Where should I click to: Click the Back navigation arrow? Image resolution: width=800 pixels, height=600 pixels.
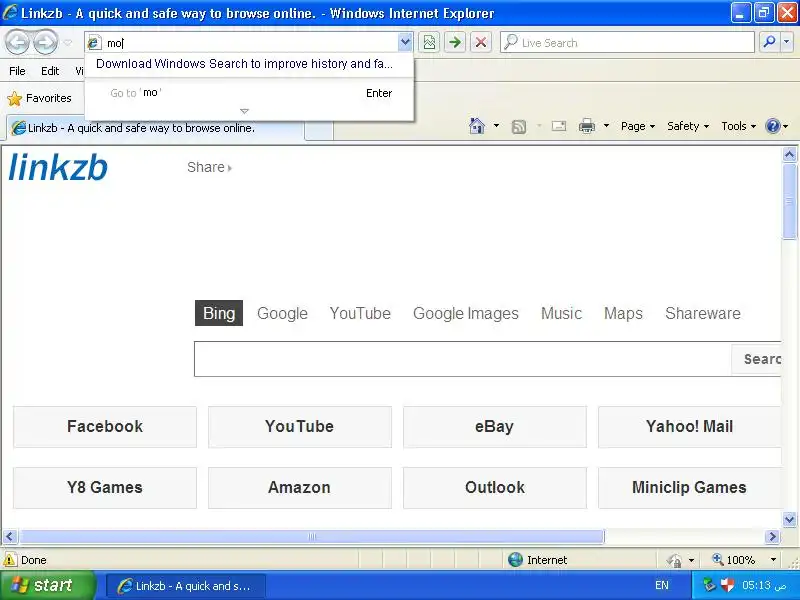pyautogui.click(x=17, y=42)
